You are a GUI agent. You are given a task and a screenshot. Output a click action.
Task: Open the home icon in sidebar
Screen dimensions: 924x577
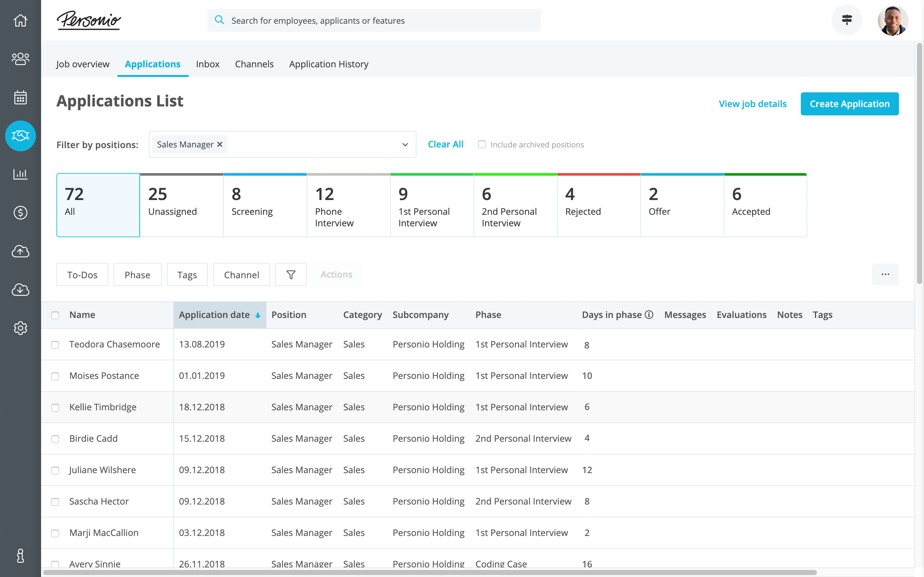(x=20, y=20)
